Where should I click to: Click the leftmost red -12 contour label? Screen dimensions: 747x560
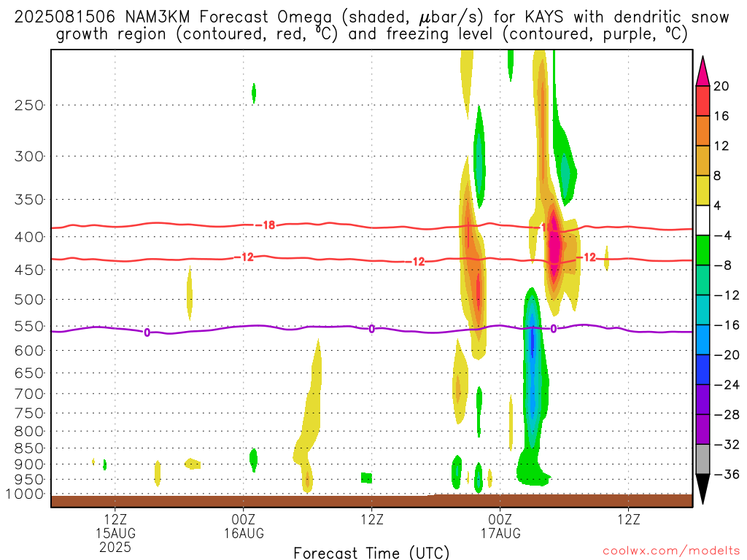pos(244,257)
